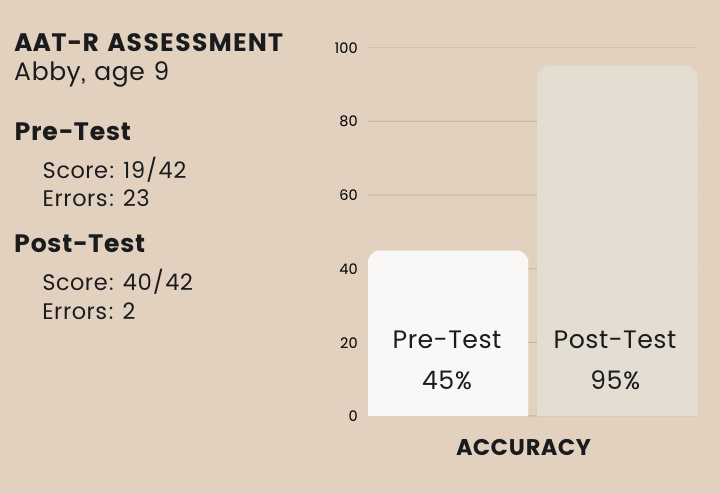Select the Score: 40/42 text

pyautogui.click(x=118, y=282)
